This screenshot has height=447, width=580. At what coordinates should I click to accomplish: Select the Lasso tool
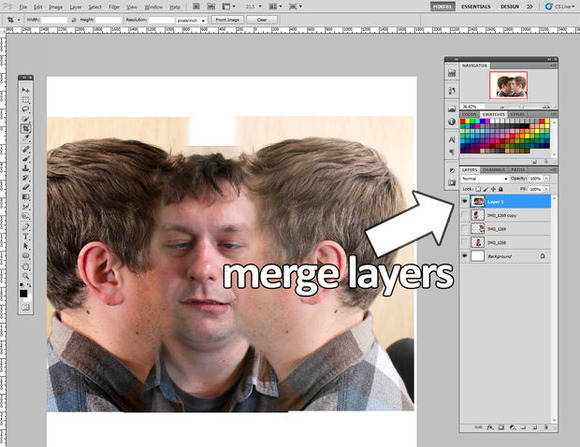(x=26, y=109)
